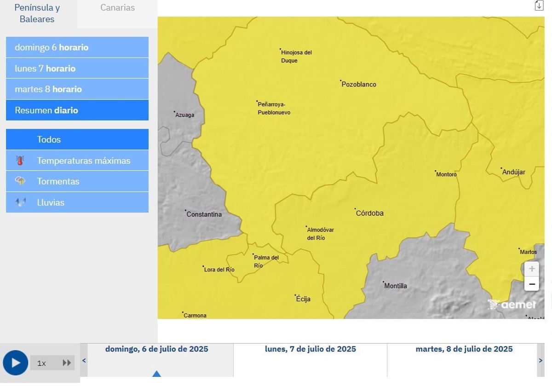Click the fast-forward speed arrows
The width and height of the screenshot is (552, 392).
point(67,363)
